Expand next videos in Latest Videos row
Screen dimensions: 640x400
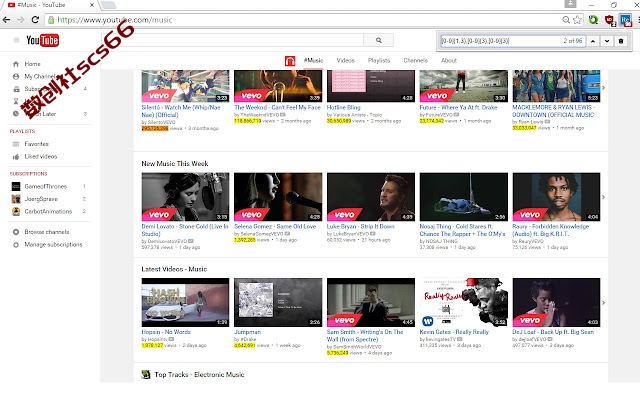tap(603, 302)
